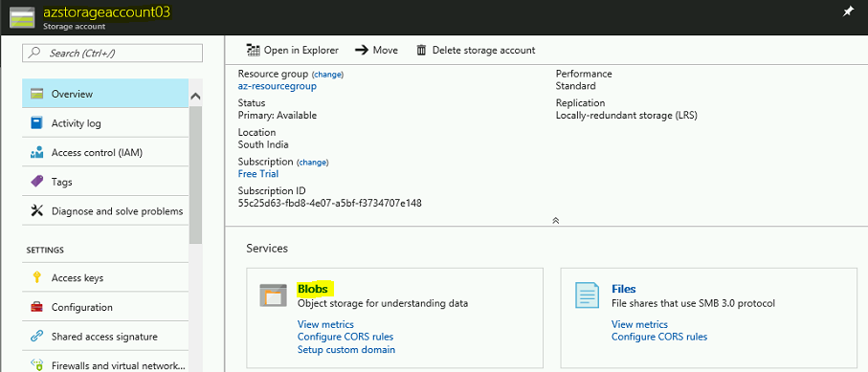
Task: Click the red Configuration toolbox icon
Action: coord(36,307)
